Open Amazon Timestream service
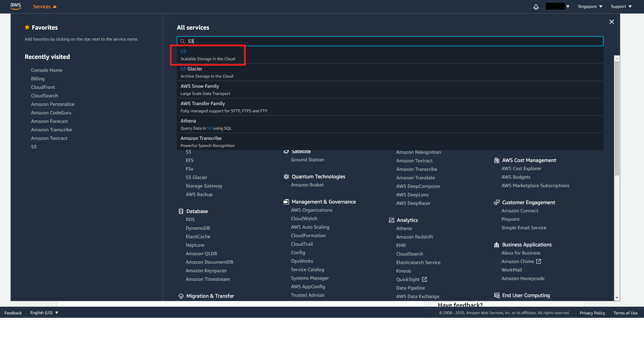This screenshot has width=644, height=343. [208, 279]
